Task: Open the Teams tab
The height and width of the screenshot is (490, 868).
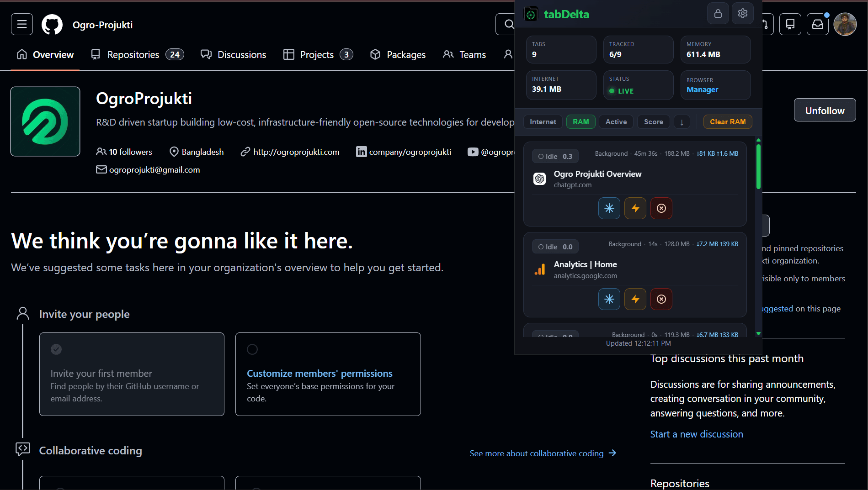Action: [464, 54]
